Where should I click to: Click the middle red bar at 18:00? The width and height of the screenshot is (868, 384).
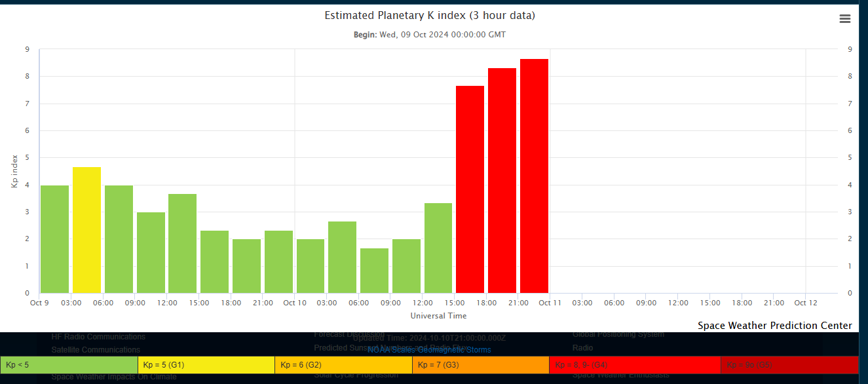coord(502,180)
